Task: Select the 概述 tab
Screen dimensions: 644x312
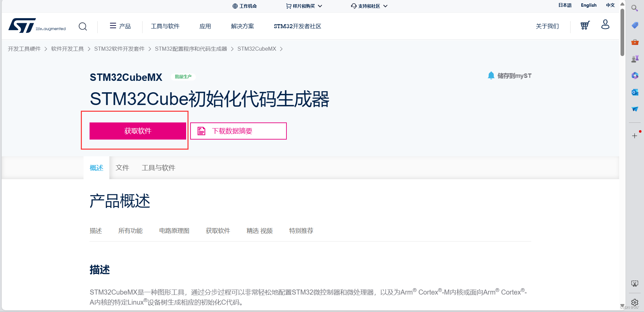Action: point(96,168)
